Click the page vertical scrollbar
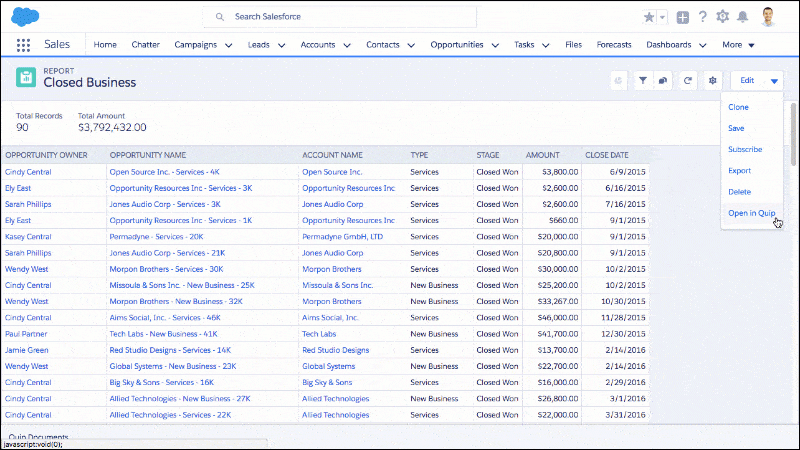 [x=793, y=134]
